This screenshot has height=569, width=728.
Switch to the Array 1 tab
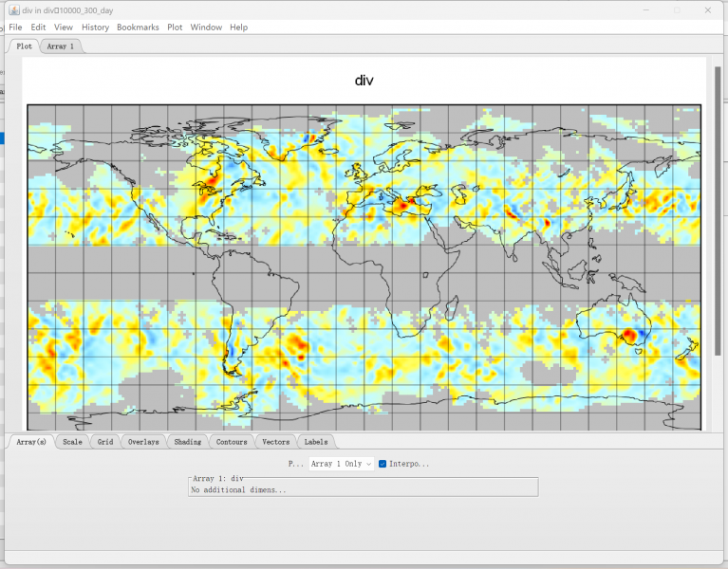[x=60, y=46]
